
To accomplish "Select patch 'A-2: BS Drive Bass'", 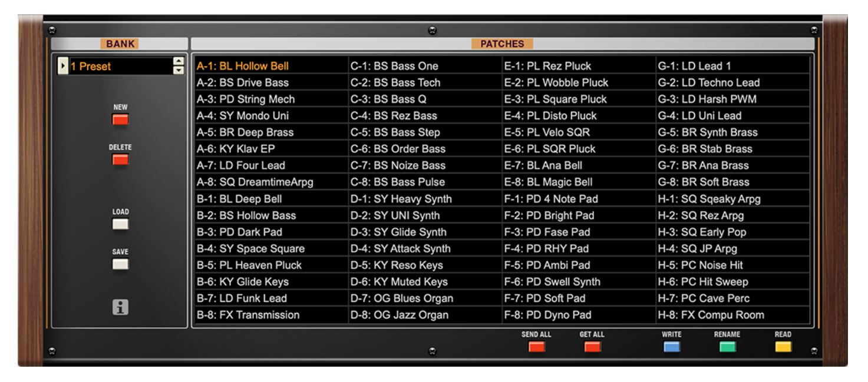I will click(x=272, y=82).
